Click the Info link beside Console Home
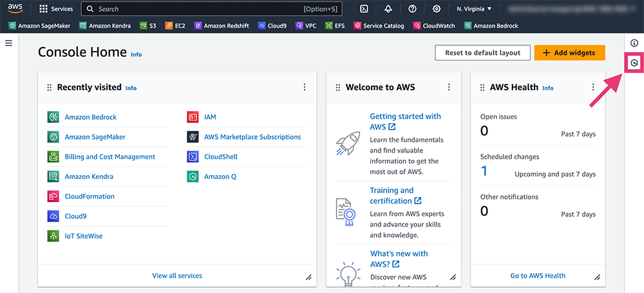 (x=137, y=54)
